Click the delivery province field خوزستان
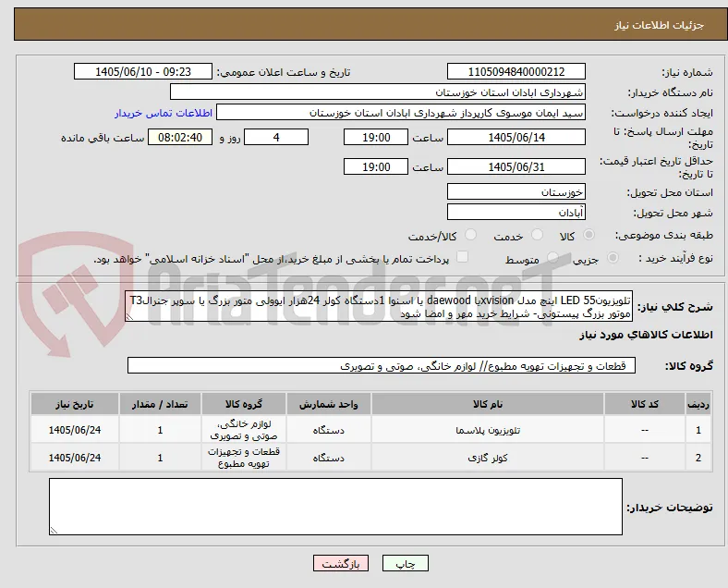This screenshot has width=728, height=588. click(516, 191)
